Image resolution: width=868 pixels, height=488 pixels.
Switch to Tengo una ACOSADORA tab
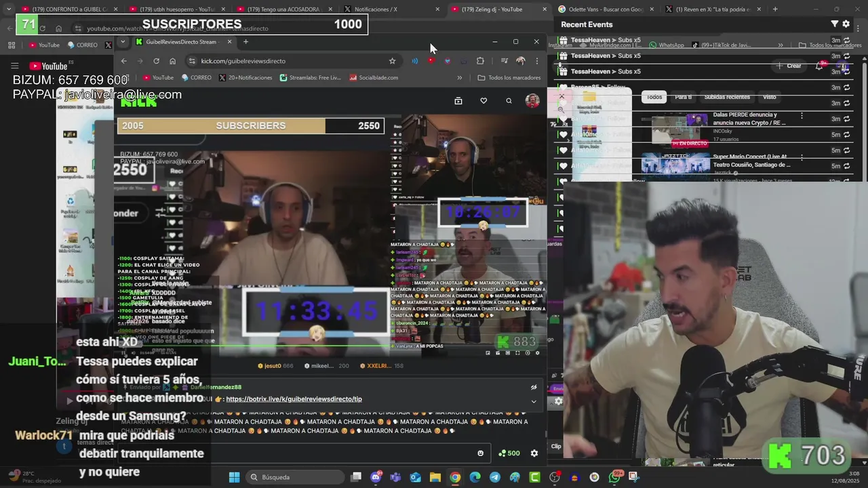pos(285,9)
